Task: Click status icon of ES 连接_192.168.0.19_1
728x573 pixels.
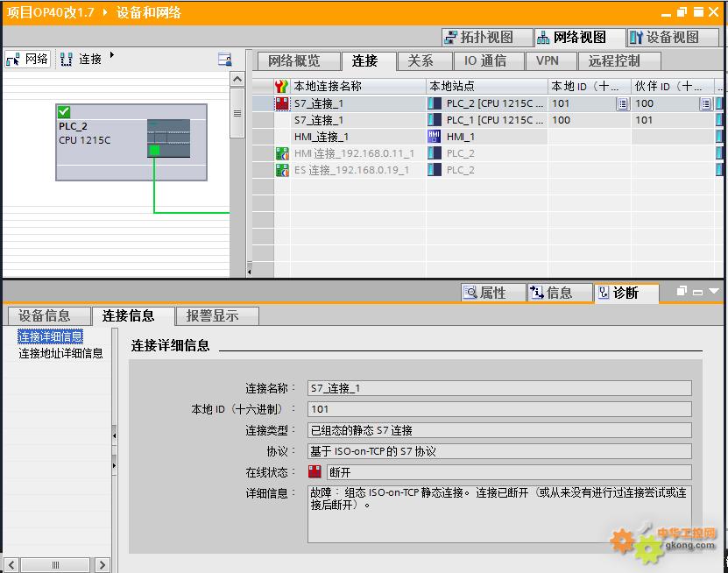Action: [282, 171]
